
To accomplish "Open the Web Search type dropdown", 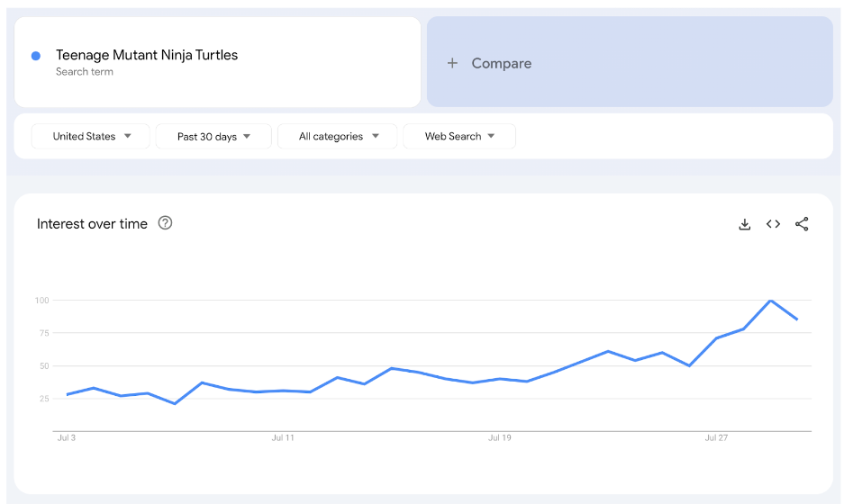I will coord(459,137).
